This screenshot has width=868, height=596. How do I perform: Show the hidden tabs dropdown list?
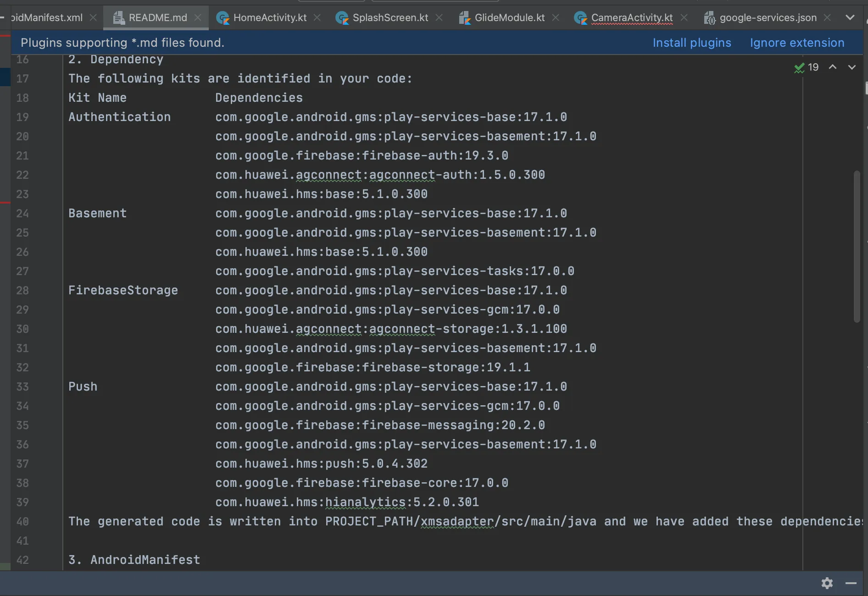(x=850, y=17)
